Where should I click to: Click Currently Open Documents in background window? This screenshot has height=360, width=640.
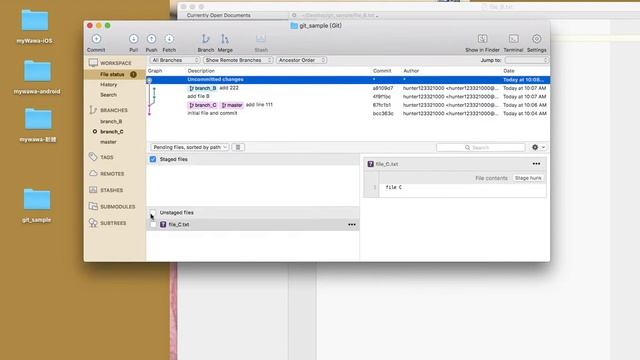219,15
